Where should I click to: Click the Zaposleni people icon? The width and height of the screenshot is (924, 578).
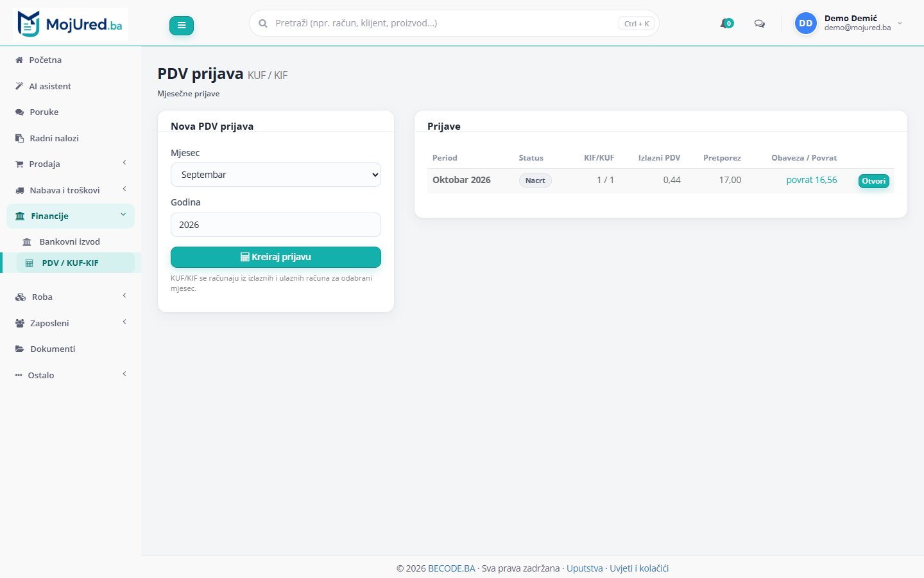20,323
